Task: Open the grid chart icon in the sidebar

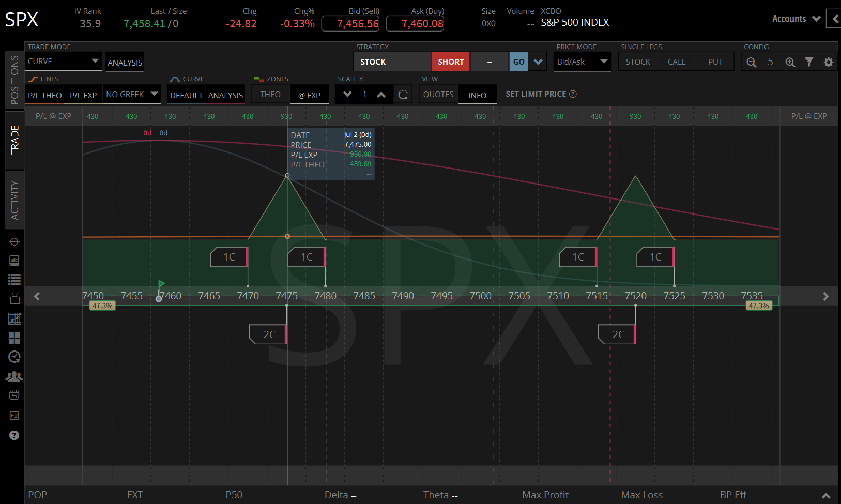Action: [14, 318]
